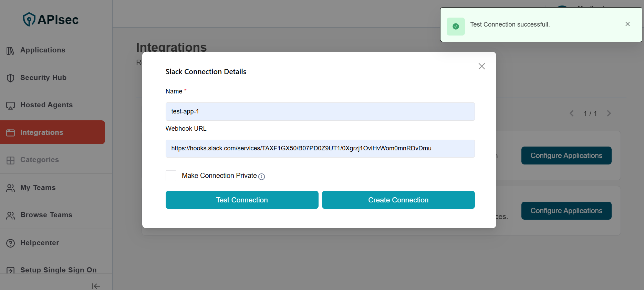
Task: Click the Helpcenter question mark icon
Action: (x=10, y=243)
